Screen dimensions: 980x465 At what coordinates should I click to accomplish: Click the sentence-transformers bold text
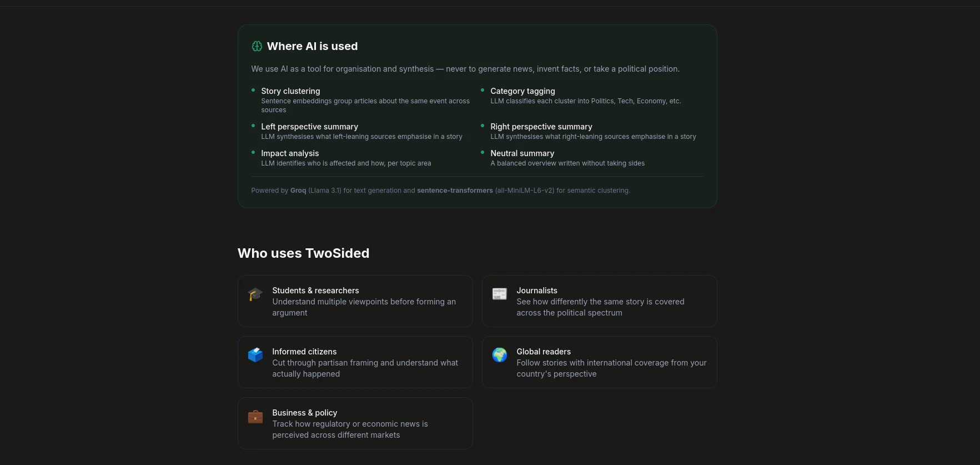(455, 191)
